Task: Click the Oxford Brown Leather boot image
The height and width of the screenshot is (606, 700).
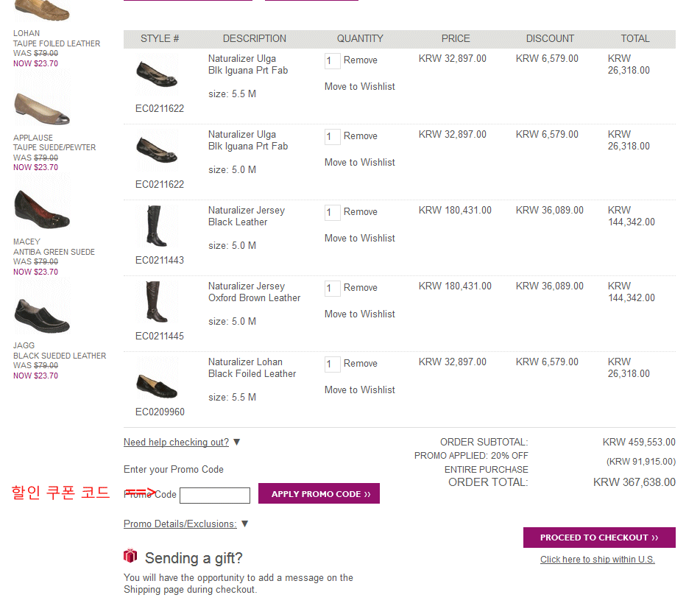Action: pos(156,302)
